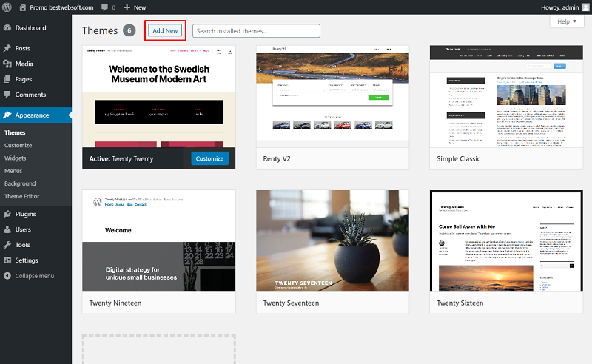The height and width of the screenshot is (364, 592).
Task: Click the theme count badge showing 6
Action: click(x=129, y=30)
